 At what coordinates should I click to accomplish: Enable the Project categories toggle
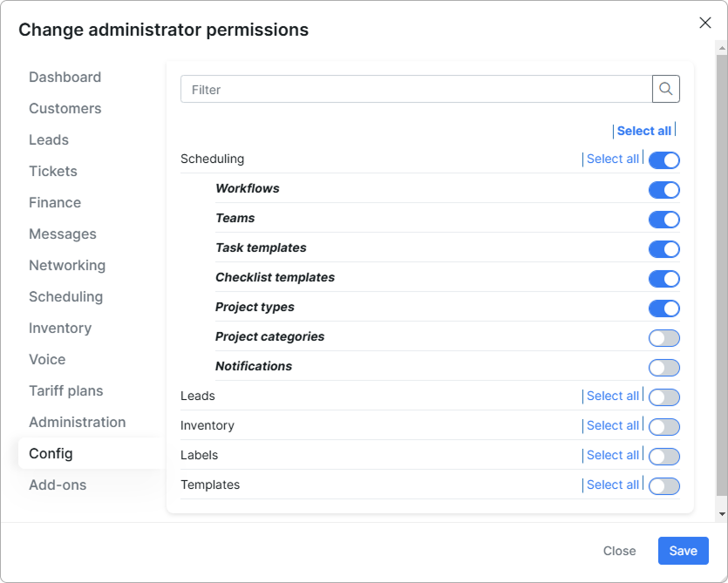click(x=664, y=338)
